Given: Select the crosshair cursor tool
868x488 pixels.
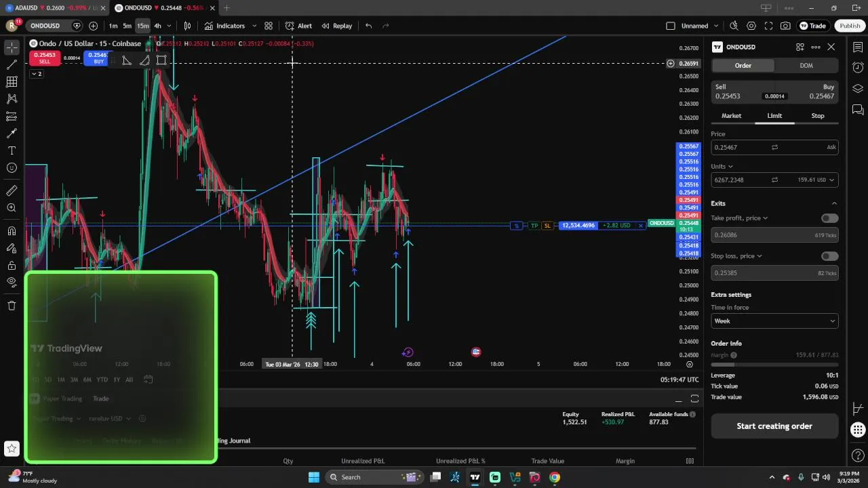Looking at the screenshot, I should tap(12, 47).
